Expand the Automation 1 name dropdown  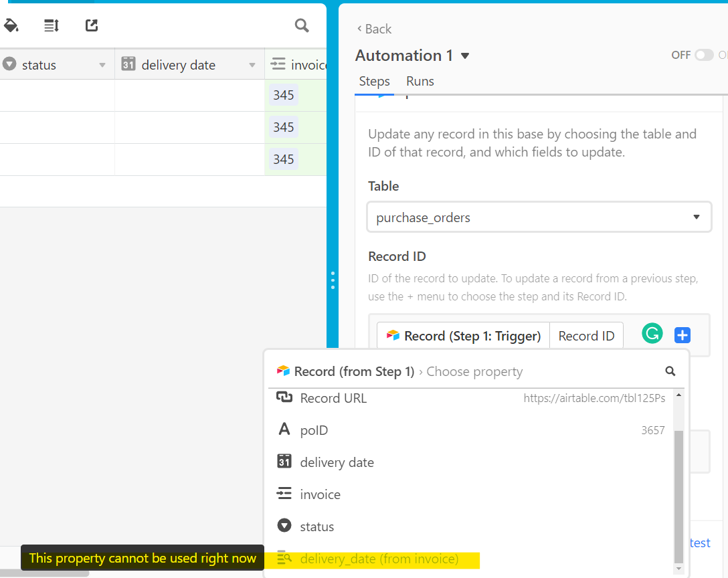click(465, 56)
